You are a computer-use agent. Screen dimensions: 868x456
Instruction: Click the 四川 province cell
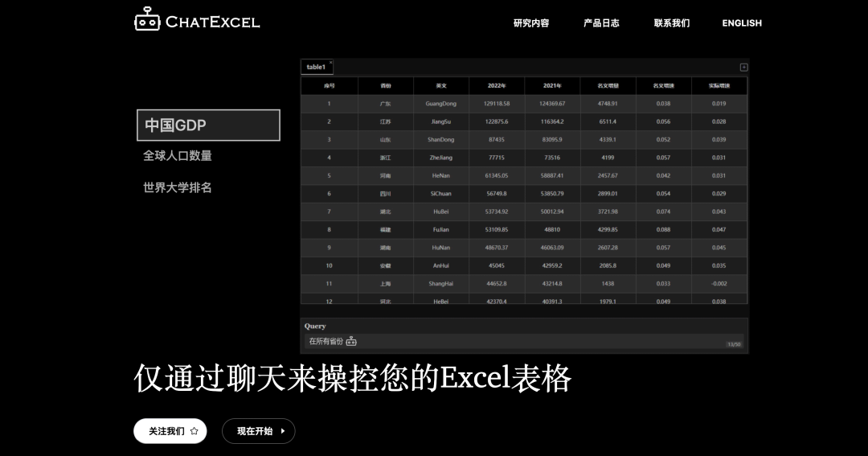pyautogui.click(x=386, y=193)
